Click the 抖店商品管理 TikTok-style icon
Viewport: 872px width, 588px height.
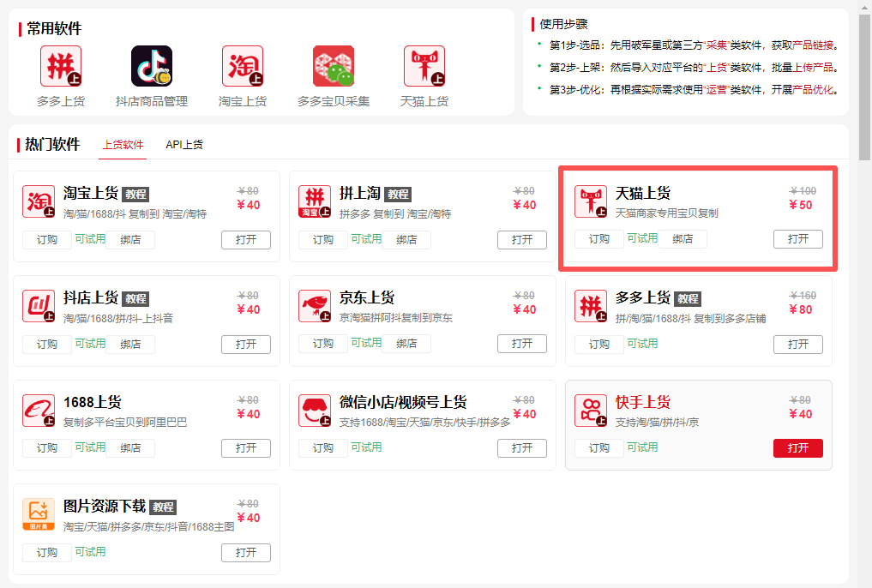tap(151, 66)
